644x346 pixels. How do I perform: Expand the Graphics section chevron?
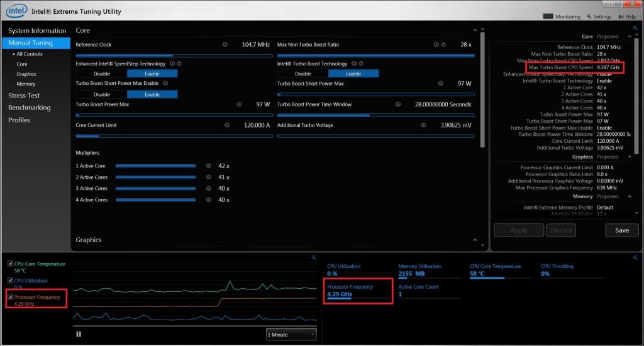coord(475,240)
